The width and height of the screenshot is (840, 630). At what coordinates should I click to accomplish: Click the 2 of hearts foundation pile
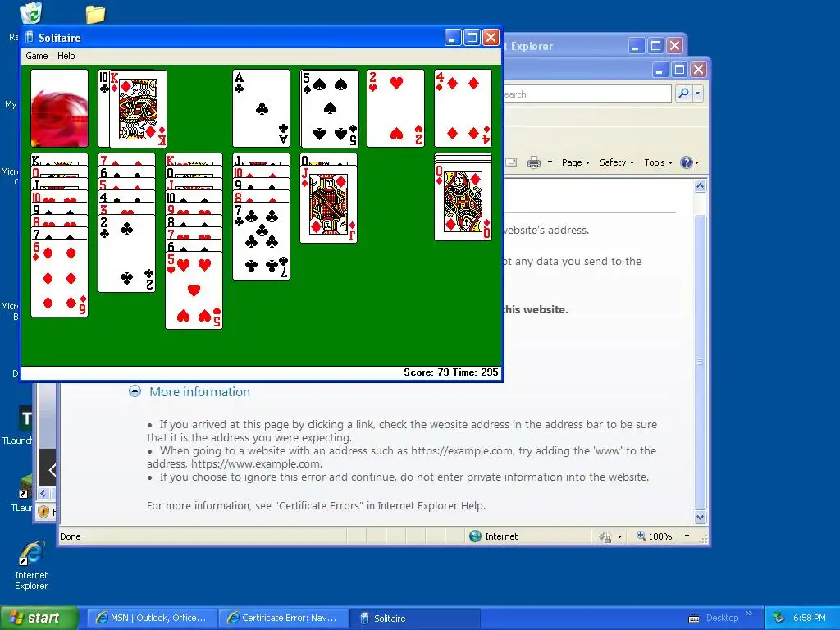pos(396,108)
